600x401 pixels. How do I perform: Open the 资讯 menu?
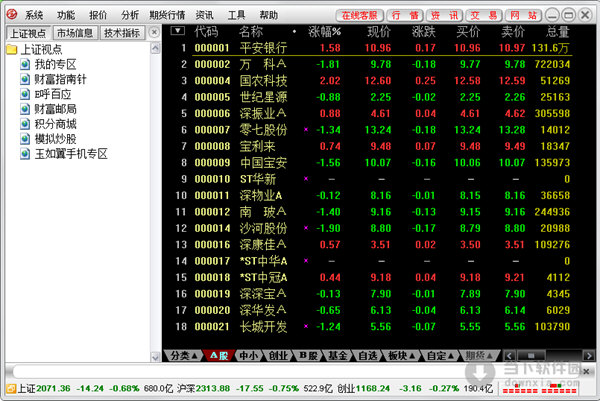[x=204, y=15]
